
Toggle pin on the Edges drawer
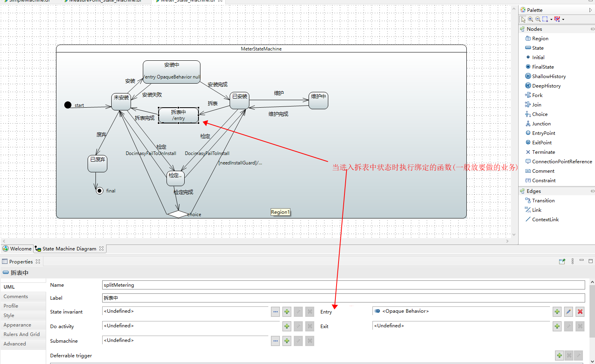pos(592,191)
